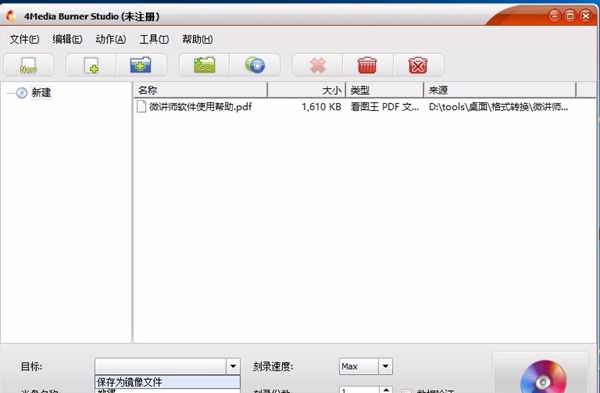Open the 编辑(E) menu

point(67,39)
